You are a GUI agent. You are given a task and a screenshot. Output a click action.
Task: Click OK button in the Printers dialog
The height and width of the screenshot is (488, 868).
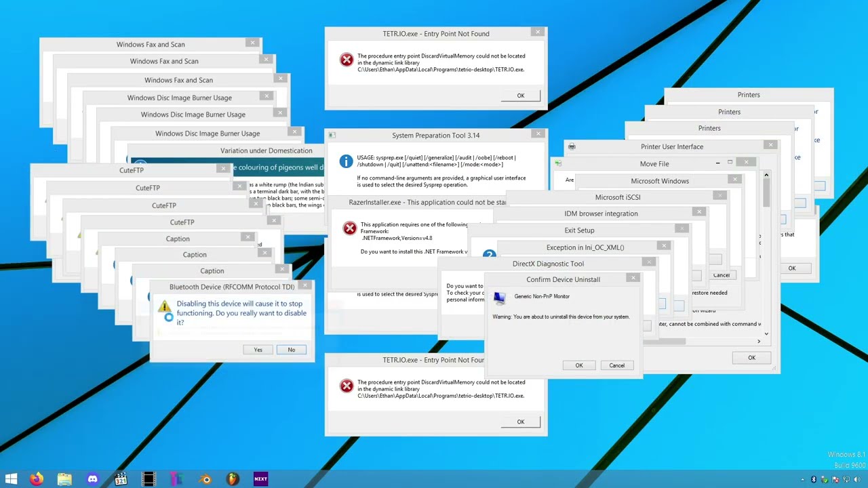coord(792,268)
